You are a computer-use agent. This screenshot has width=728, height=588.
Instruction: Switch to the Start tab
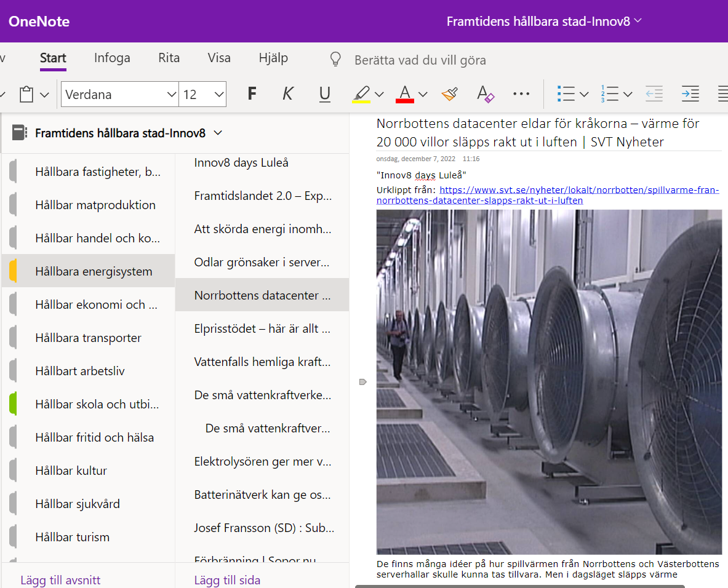[x=53, y=58]
